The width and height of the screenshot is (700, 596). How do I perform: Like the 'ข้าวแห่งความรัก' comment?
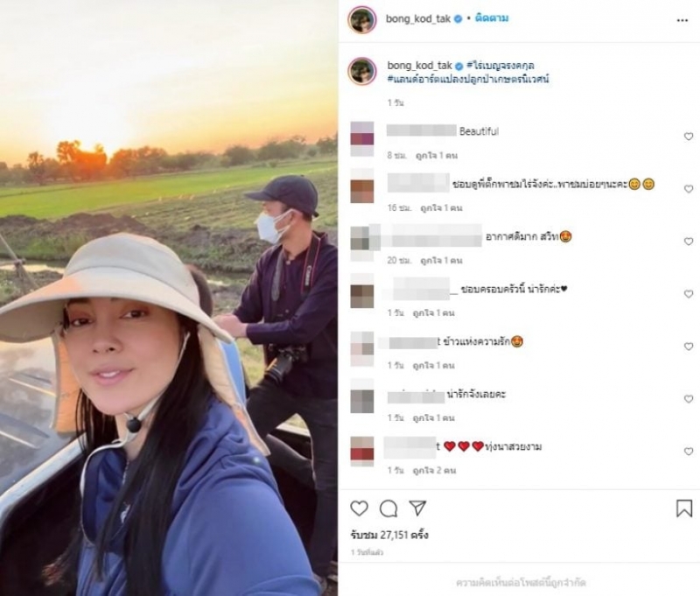click(689, 347)
